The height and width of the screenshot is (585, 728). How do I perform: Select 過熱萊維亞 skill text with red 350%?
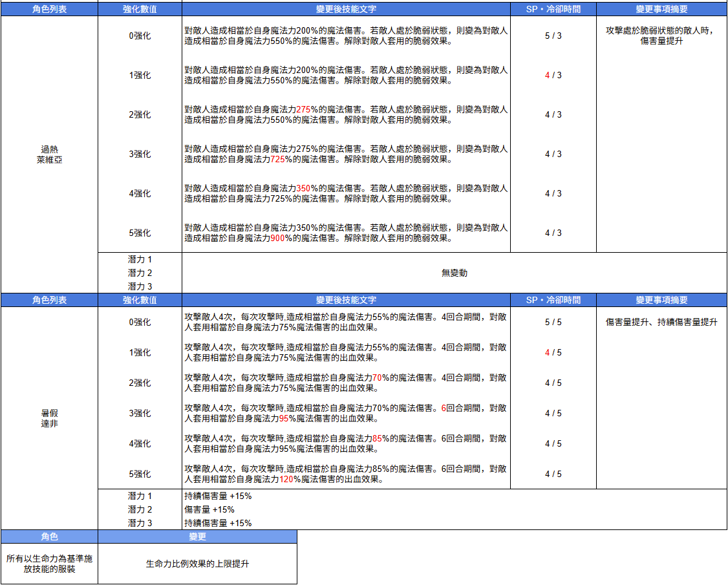tap(346, 193)
